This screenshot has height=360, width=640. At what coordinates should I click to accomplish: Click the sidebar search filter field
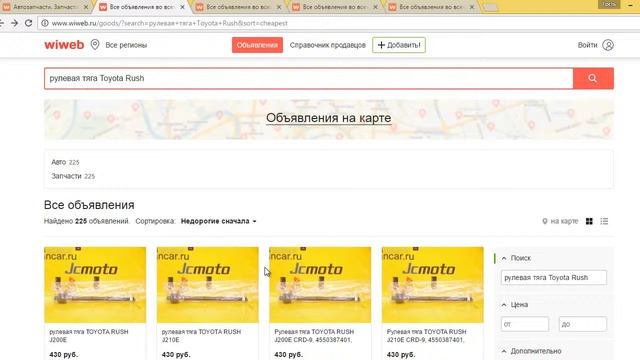(553, 278)
